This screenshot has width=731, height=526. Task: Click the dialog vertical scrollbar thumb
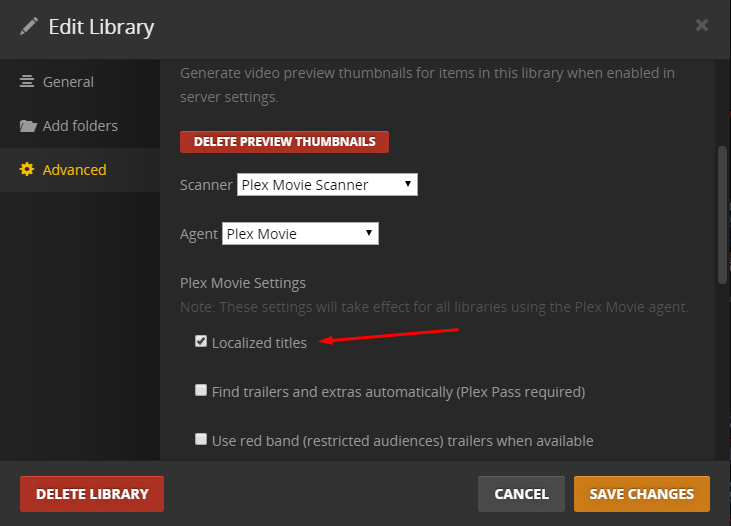point(722,215)
